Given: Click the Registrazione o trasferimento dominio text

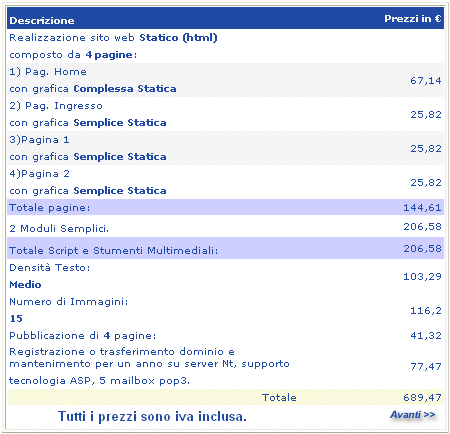Looking at the screenshot, I should (122, 352).
